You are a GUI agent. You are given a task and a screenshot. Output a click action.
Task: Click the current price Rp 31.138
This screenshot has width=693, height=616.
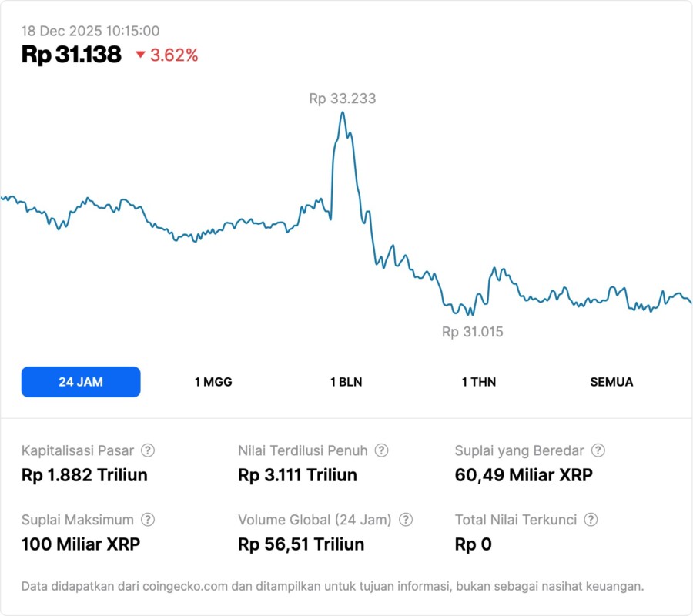(x=72, y=55)
